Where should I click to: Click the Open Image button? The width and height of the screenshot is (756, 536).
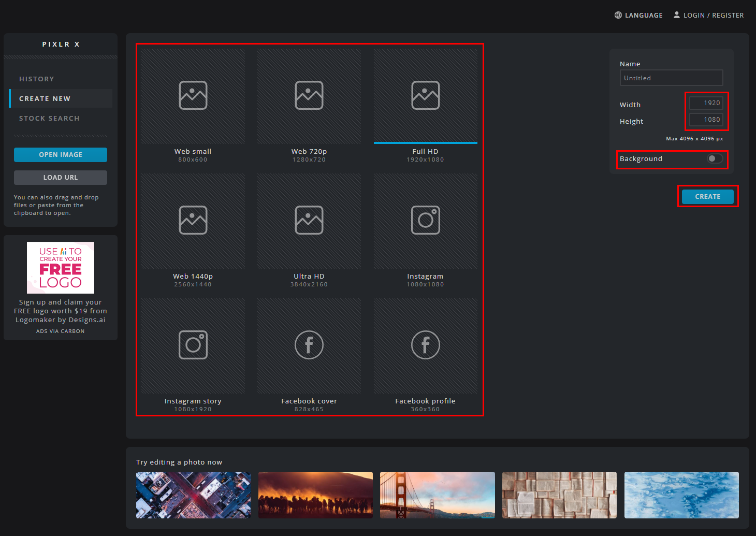pyautogui.click(x=61, y=155)
